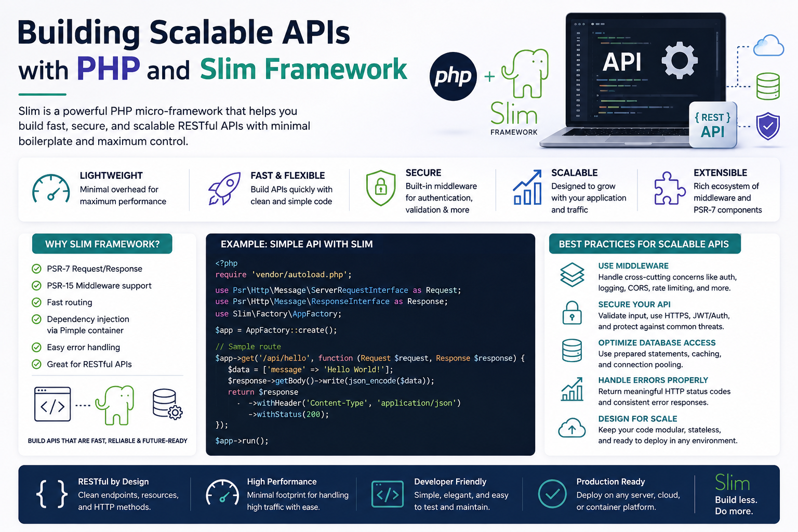Click the Slim elephant logo in header
The width and height of the screenshot is (798, 532).
click(525, 73)
